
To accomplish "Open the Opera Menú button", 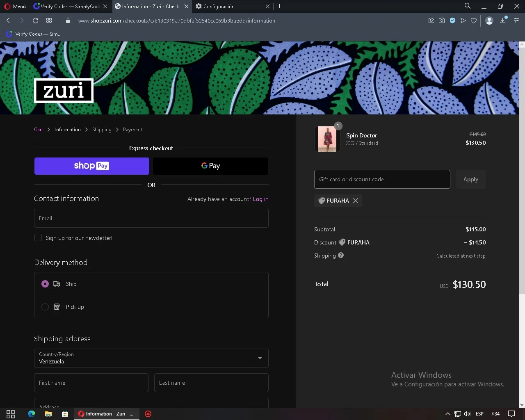I will tap(15, 6).
